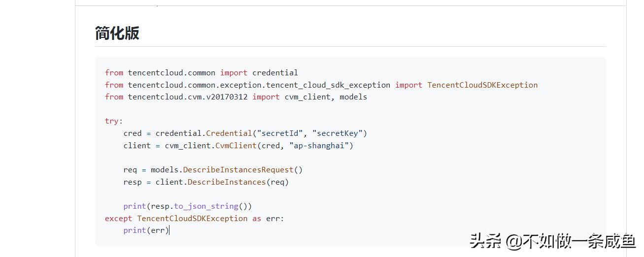
Task: Click the CvmClient constructor call
Action: click(243, 146)
